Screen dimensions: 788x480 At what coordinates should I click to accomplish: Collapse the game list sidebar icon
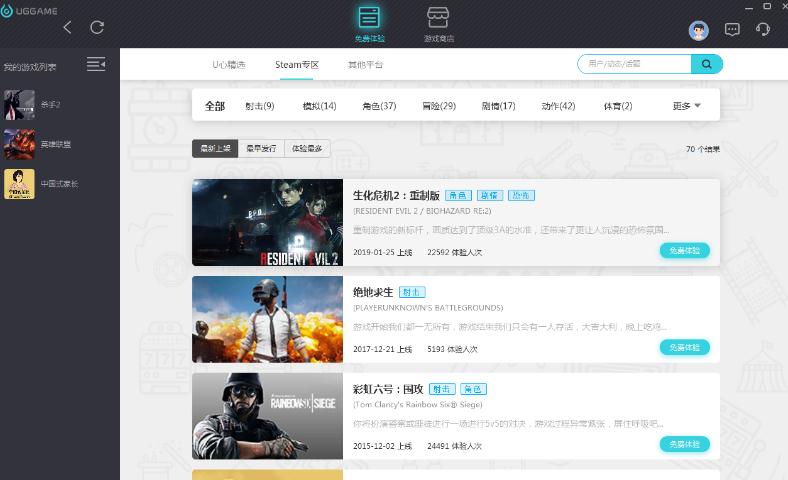point(96,64)
